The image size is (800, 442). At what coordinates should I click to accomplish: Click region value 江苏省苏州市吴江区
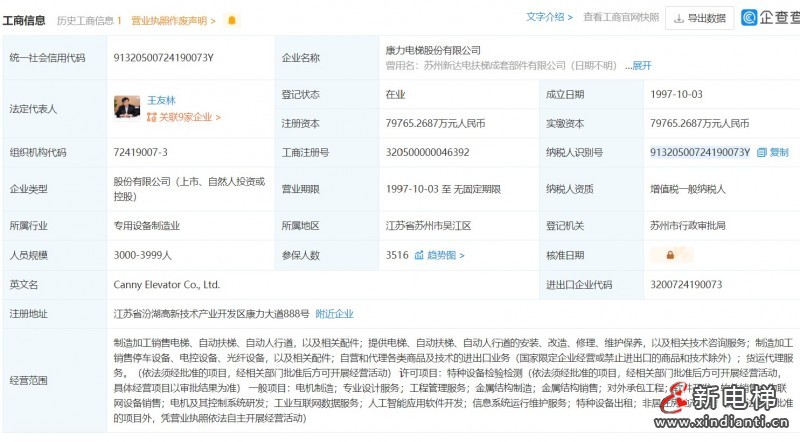click(428, 225)
